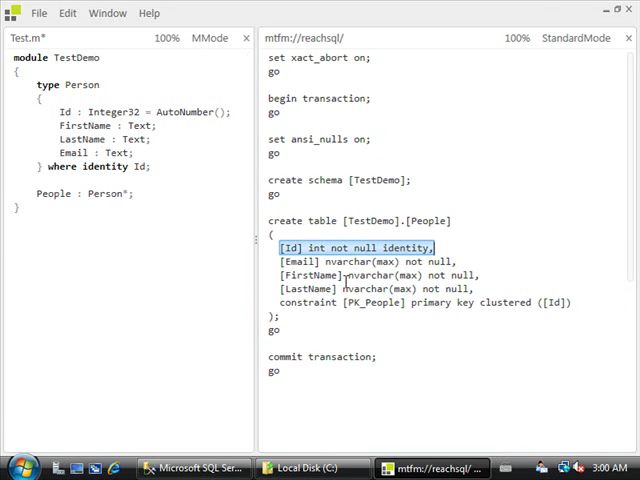Click the 'set ansi_nulls on;' line
640x480 pixels.
tap(319, 140)
